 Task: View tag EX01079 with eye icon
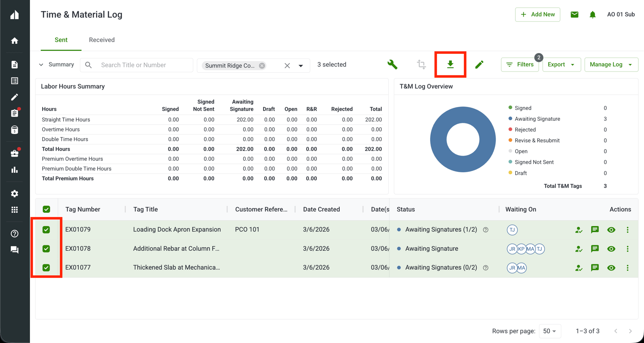click(x=611, y=230)
